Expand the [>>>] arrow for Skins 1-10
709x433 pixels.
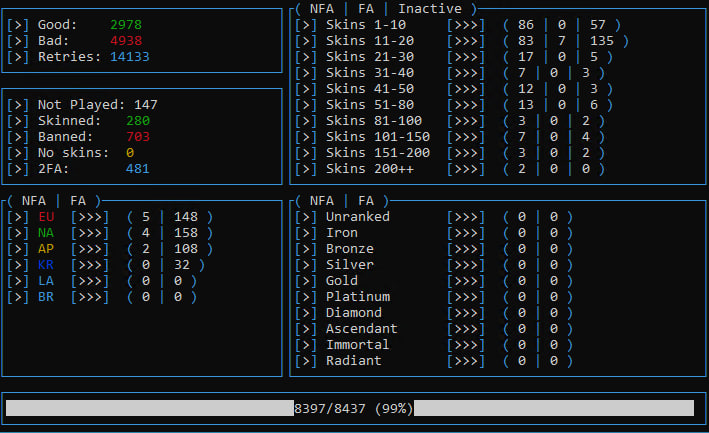(x=467, y=24)
